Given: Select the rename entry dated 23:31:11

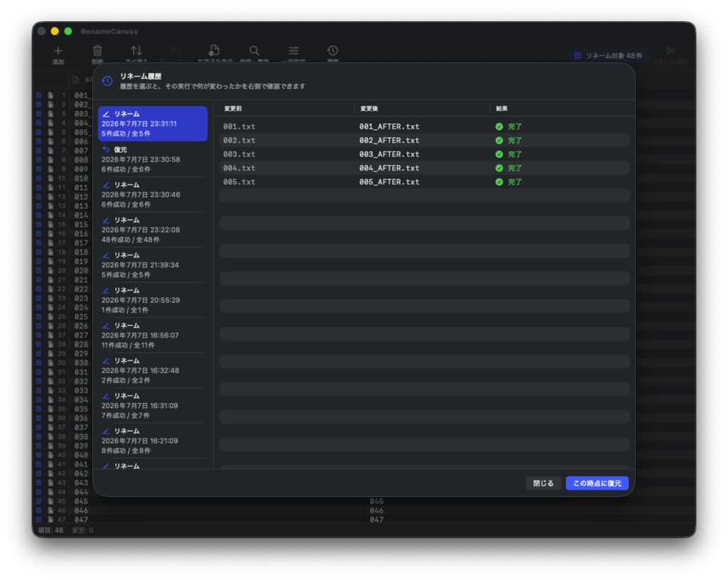Looking at the screenshot, I should [x=153, y=124].
